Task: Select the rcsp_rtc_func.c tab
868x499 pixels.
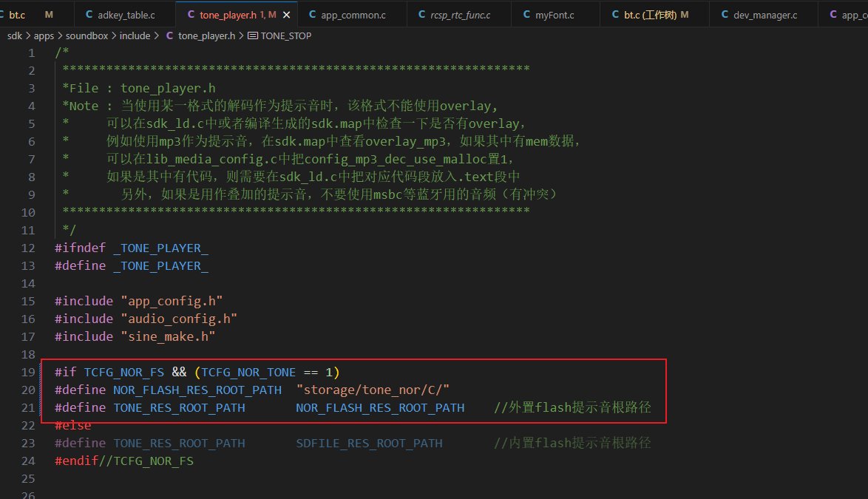Action: pos(454,15)
